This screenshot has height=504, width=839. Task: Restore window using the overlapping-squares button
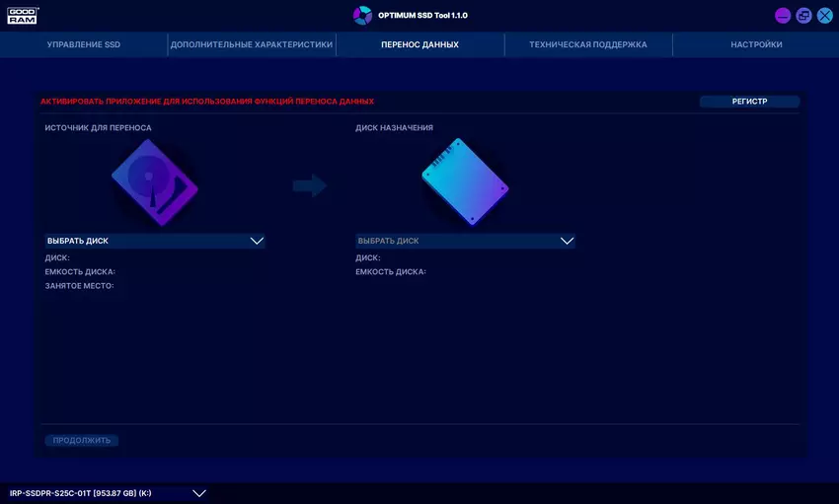pyautogui.click(x=803, y=16)
